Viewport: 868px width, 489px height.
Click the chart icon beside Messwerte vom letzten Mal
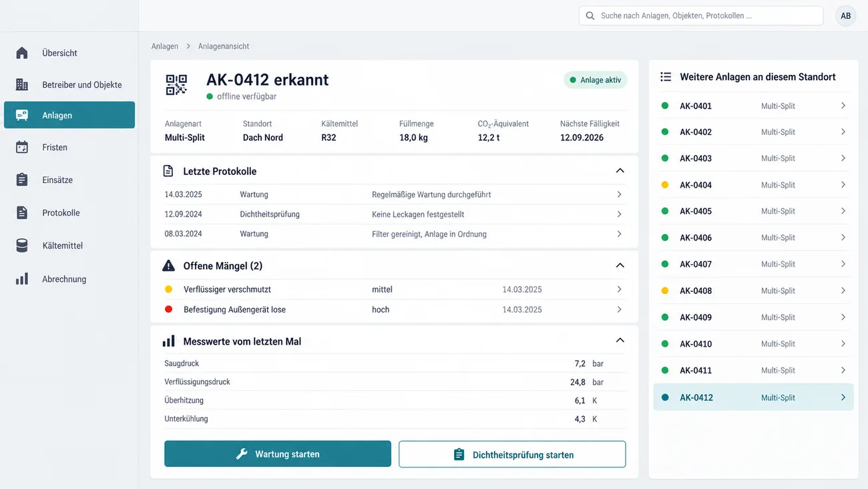[x=169, y=341]
